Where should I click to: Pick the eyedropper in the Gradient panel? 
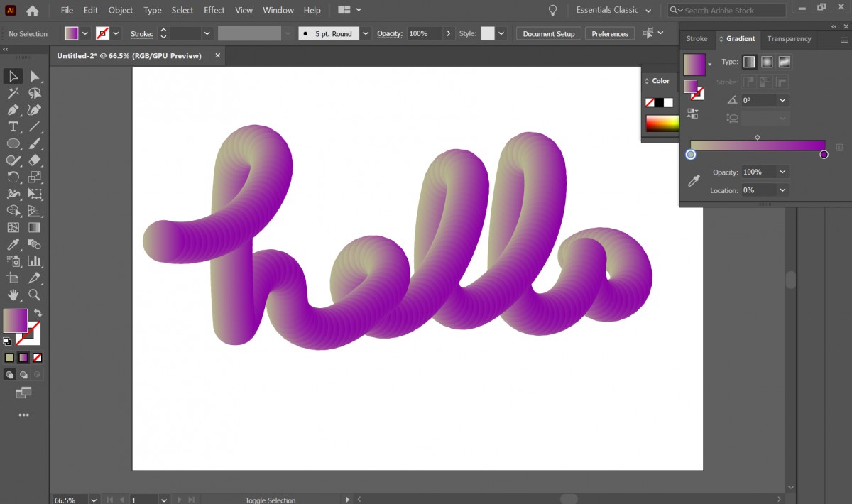(x=694, y=181)
